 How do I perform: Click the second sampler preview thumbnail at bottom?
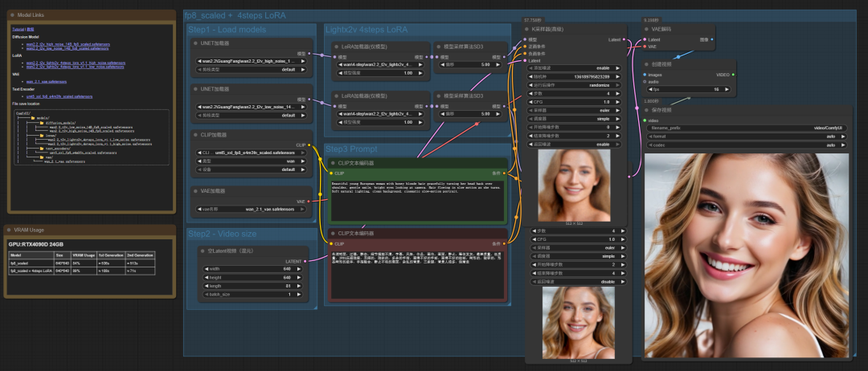point(579,322)
